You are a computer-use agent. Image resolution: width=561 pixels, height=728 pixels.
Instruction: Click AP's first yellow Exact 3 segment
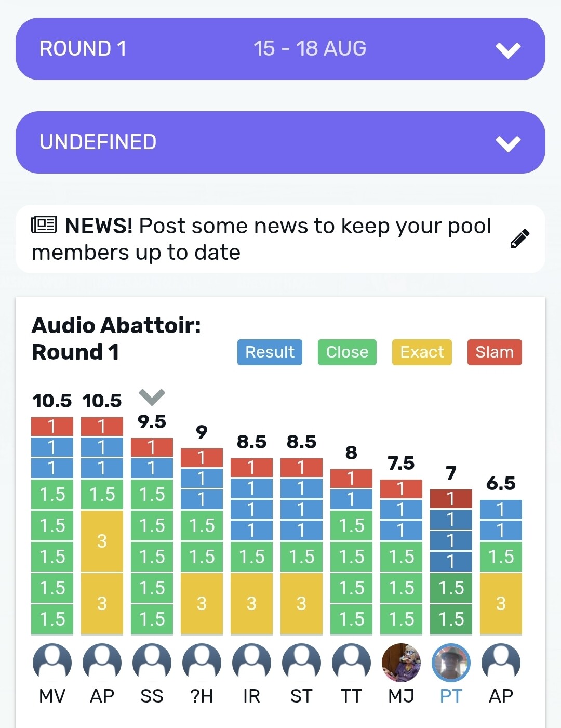pyautogui.click(x=102, y=541)
